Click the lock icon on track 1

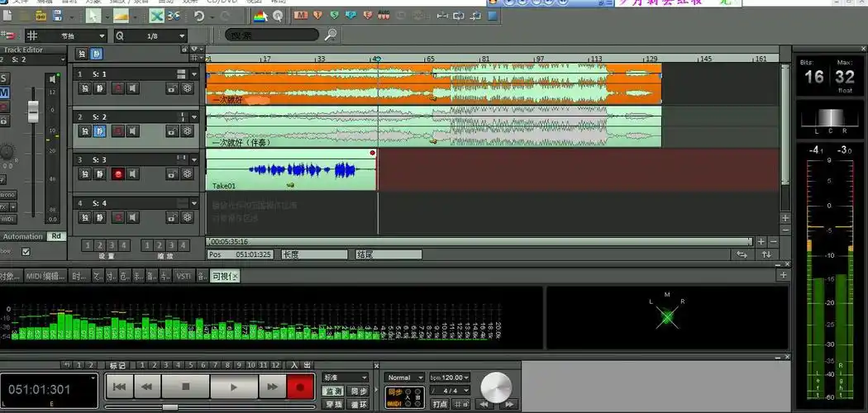(171, 88)
